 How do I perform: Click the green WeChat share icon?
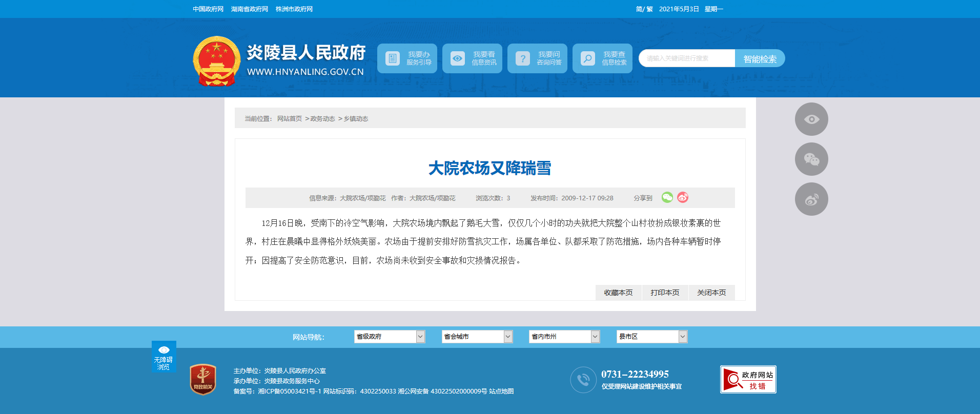pos(667,197)
